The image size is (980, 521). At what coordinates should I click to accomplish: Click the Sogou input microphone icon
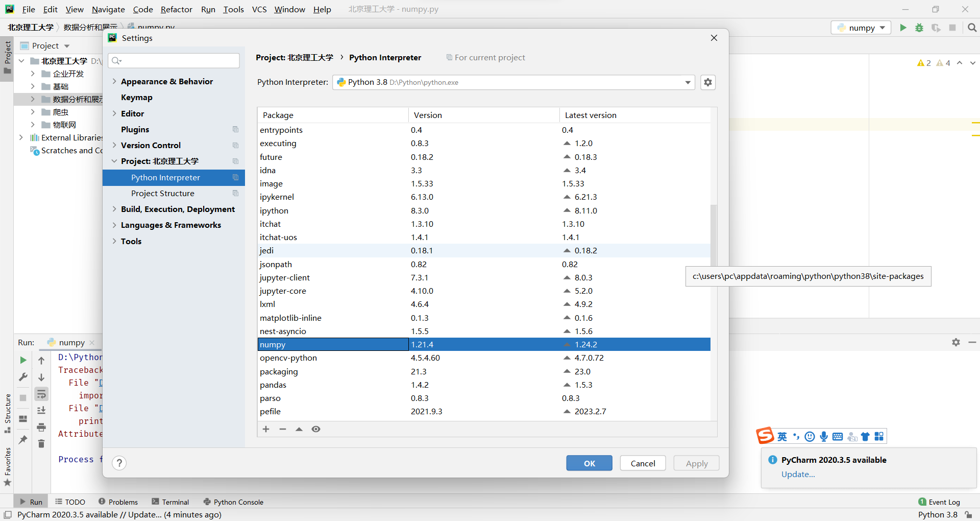pos(823,436)
